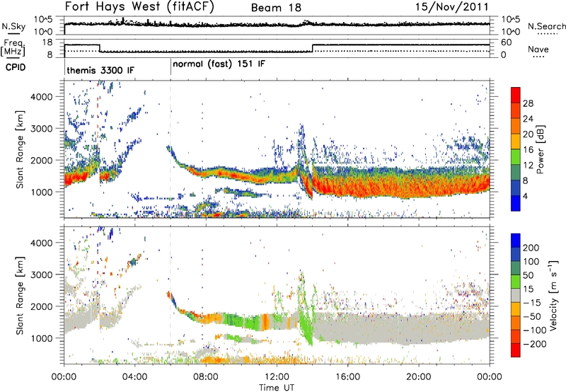Click the '12' value on Power colorbar

click(x=528, y=166)
